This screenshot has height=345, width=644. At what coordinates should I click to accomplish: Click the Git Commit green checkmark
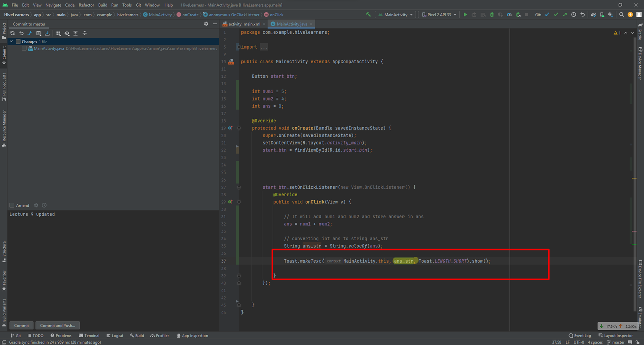click(556, 15)
